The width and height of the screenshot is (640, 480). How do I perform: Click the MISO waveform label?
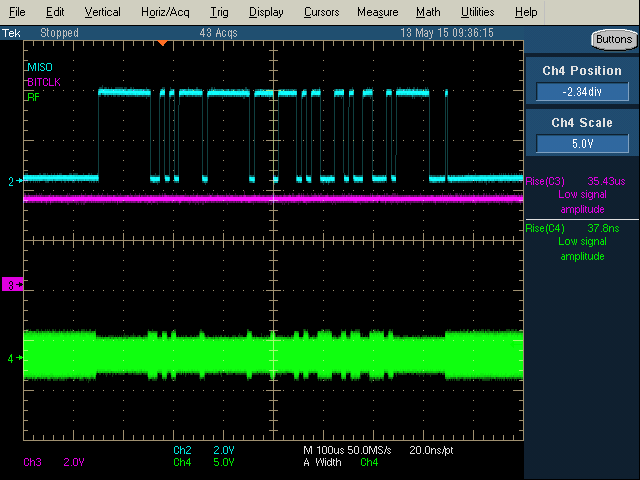[x=40, y=66]
